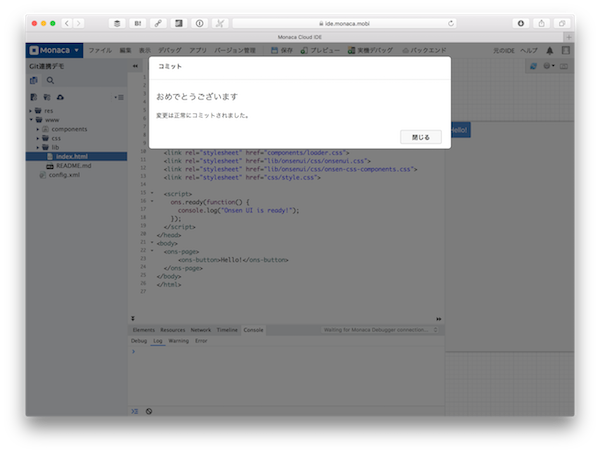This screenshot has height=453, width=600.
Task: Click the 保存 save toolbar button
Action: point(282,50)
